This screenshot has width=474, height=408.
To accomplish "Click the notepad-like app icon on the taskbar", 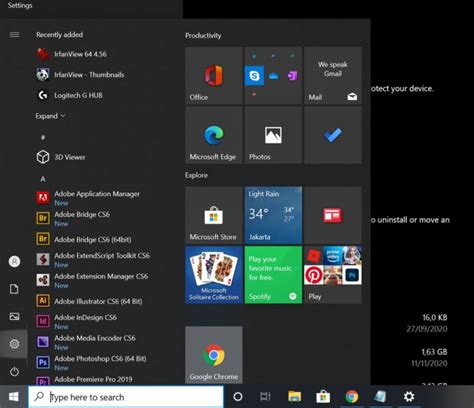I will click(380, 397).
